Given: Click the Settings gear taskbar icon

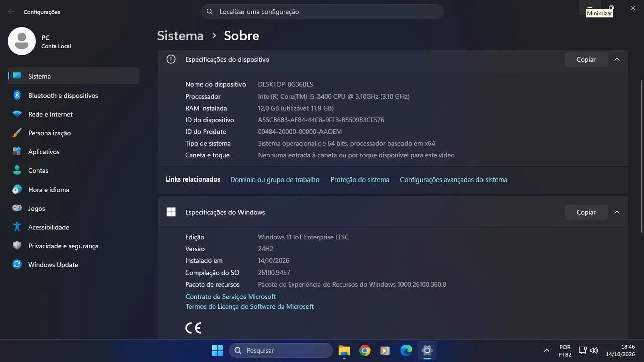Looking at the screenshot, I should pyautogui.click(x=427, y=350).
